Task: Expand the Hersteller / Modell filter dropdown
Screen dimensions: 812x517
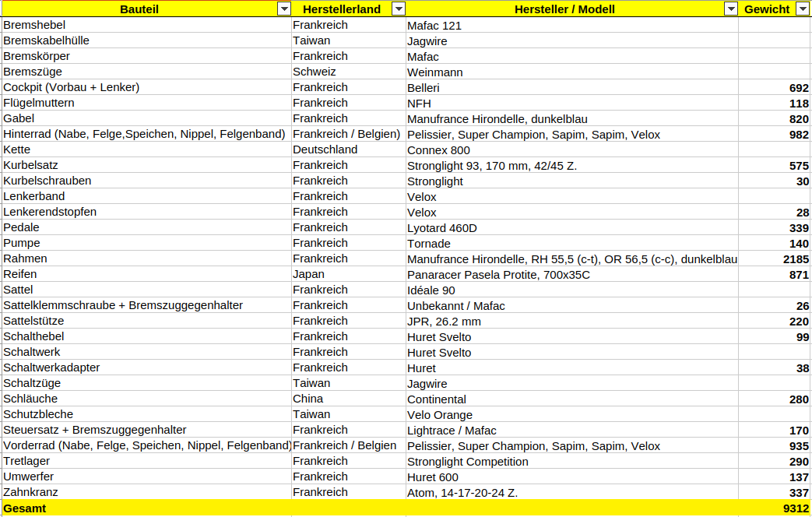Action: tap(730, 9)
